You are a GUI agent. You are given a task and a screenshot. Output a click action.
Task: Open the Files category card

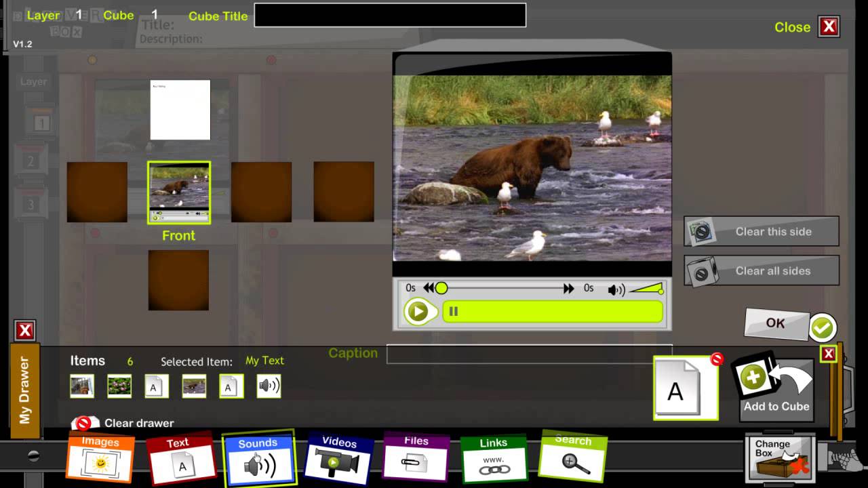(x=416, y=456)
